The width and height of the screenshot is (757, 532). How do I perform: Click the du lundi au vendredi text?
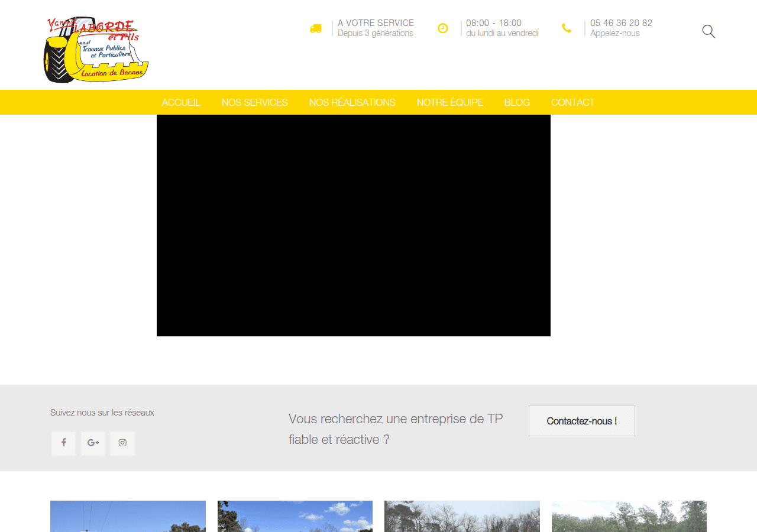(502, 33)
